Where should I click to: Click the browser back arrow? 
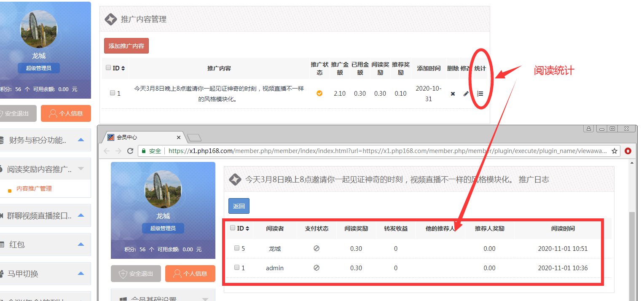click(x=107, y=151)
